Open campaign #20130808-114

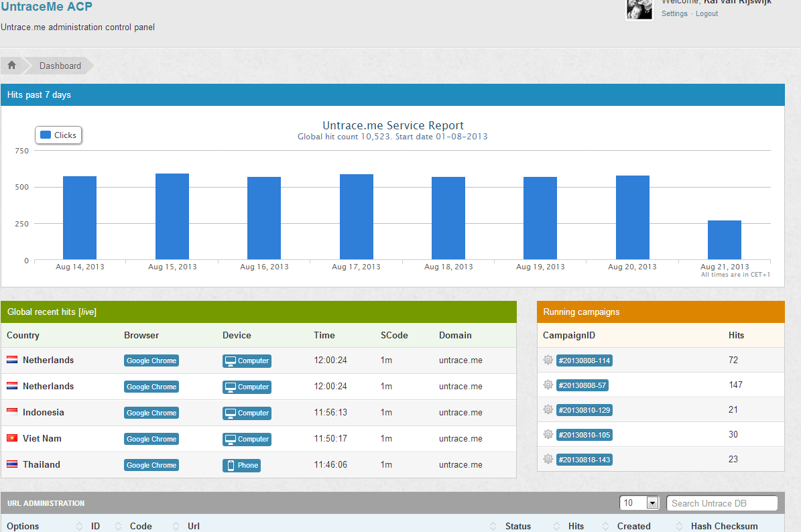[584, 360]
